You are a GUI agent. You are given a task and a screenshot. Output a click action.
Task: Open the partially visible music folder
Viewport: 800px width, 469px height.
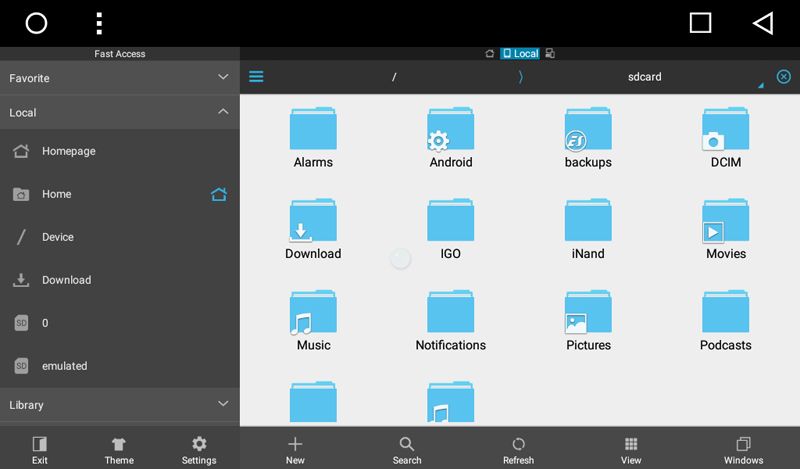point(451,402)
